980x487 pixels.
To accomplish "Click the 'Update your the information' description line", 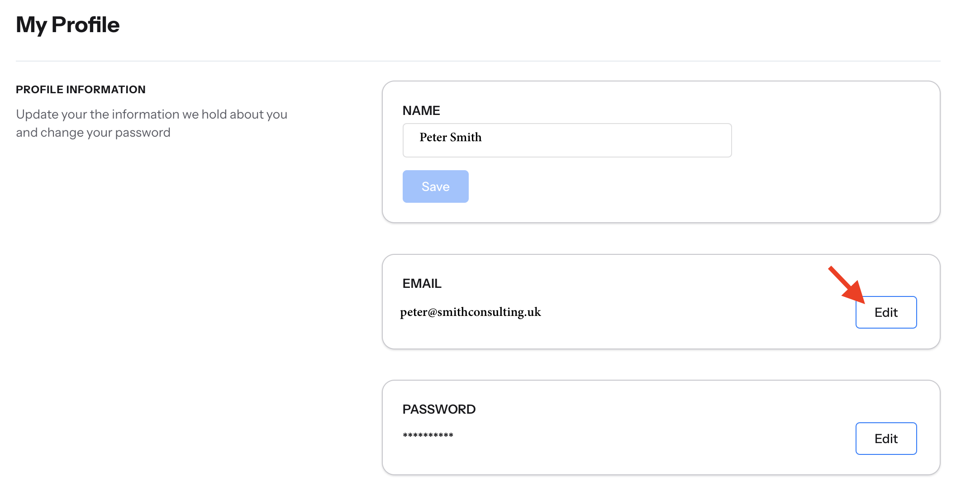I will click(152, 114).
